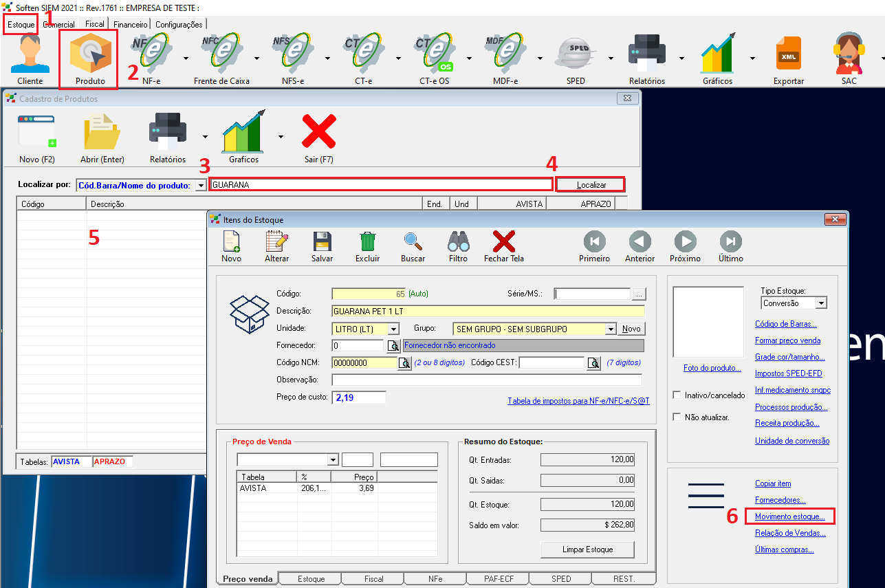
Task: Switch to the Fiscal menu tab
Action: pyautogui.click(x=95, y=24)
